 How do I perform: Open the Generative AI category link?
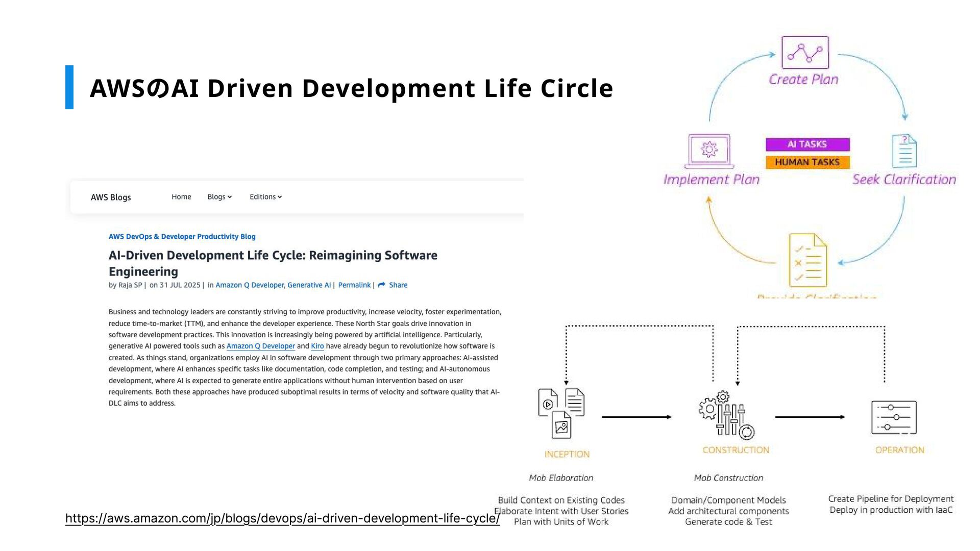(309, 285)
